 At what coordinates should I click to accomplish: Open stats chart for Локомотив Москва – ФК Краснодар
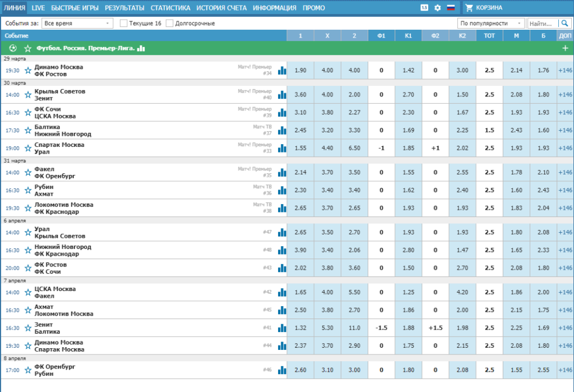[x=282, y=208]
